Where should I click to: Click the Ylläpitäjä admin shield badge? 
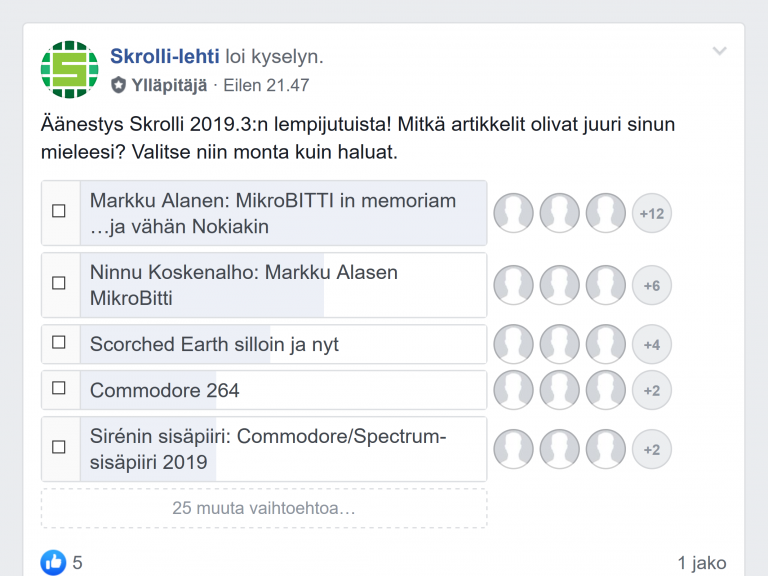pos(119,86)
